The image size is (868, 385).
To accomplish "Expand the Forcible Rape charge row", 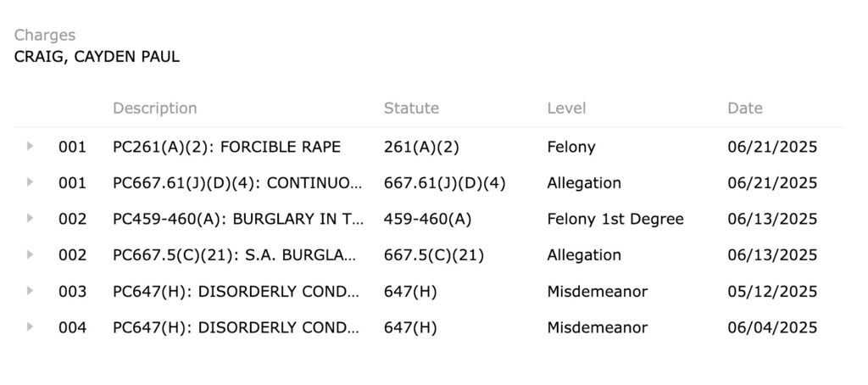I will pyautogui.click(x=31, y=146).
